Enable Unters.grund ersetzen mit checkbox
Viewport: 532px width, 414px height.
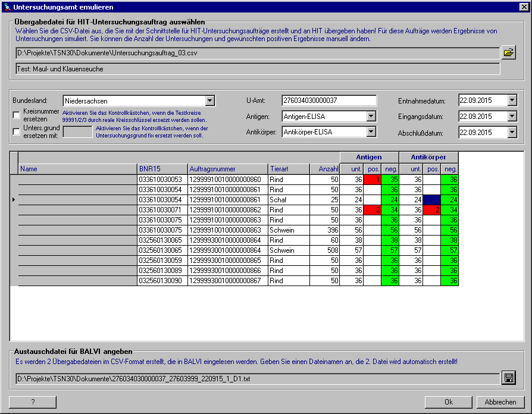pyautogui.click(x=16, y=131)
